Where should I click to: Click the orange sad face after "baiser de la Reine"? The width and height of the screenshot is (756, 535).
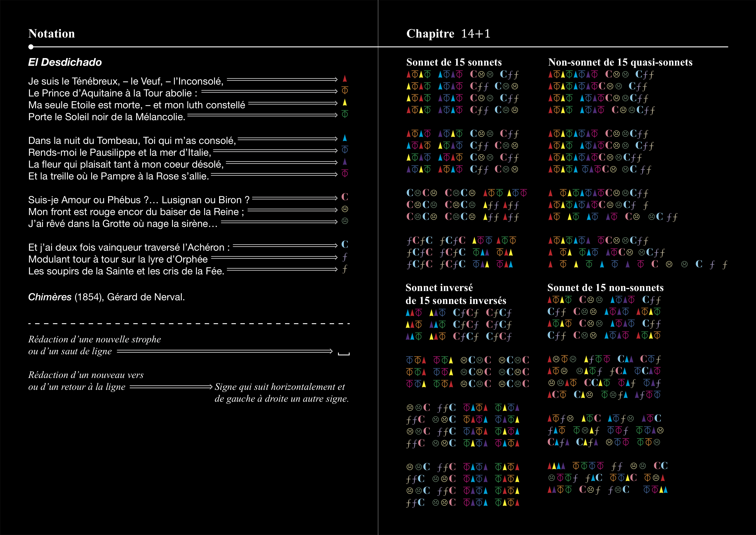345,209
